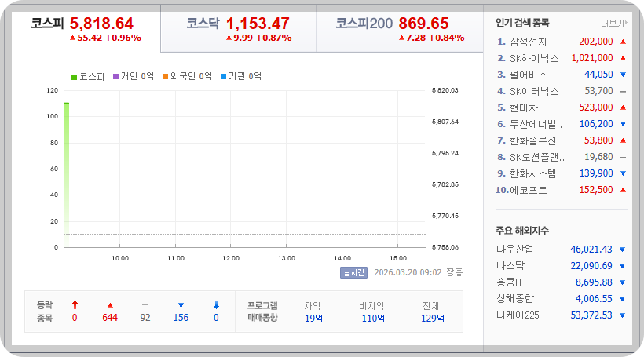The image size is (644, 357).
Task: Open lower-limit stocks count 0
Action: 216,318
